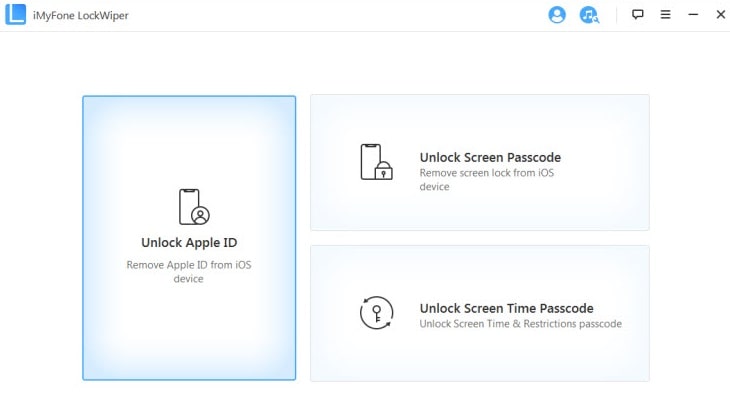Click 'Unlock Screen Time & Restrictions passcode' text
This screenshot has height=397, width=730.
(520, 324)
